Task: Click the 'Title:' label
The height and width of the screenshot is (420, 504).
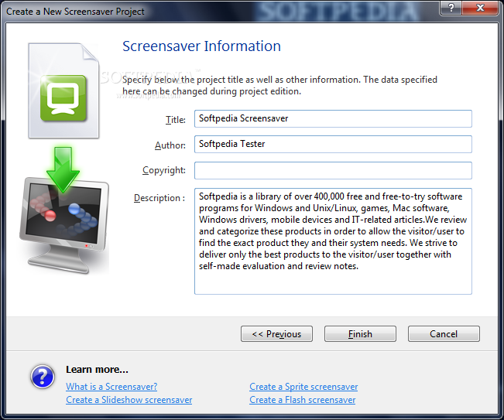Action: coord(176,120)
